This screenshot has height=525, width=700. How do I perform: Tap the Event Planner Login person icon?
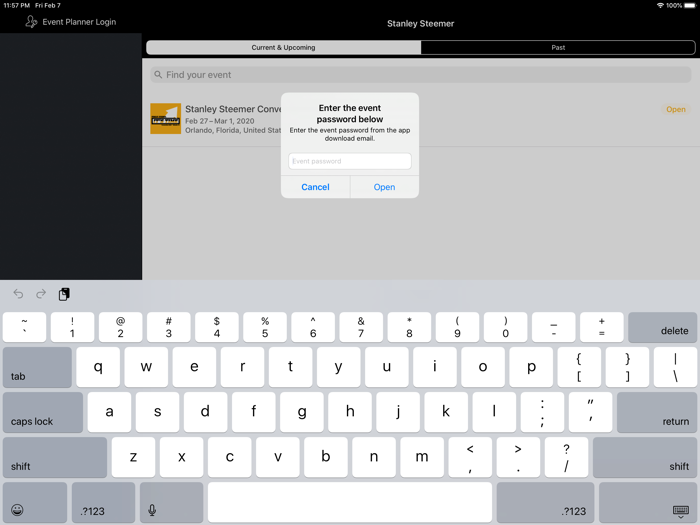pyautogui.click(x=31, y=21)
